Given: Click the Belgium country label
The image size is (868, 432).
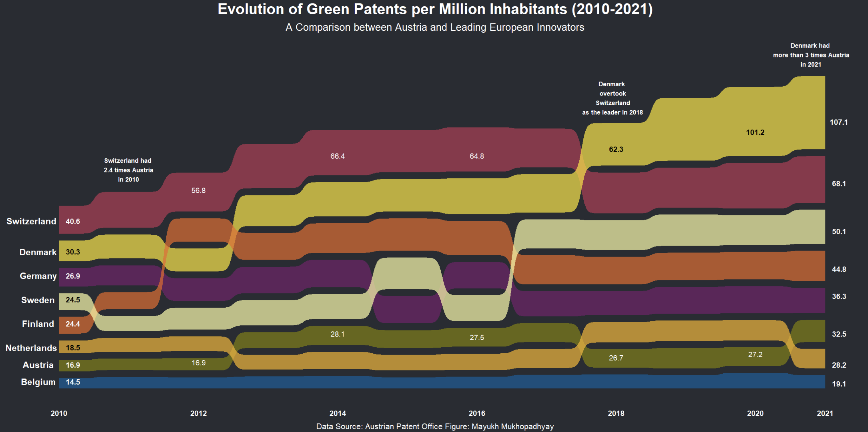Looking at the screenshot, I should pyautogui.click(x=38, y=382).
